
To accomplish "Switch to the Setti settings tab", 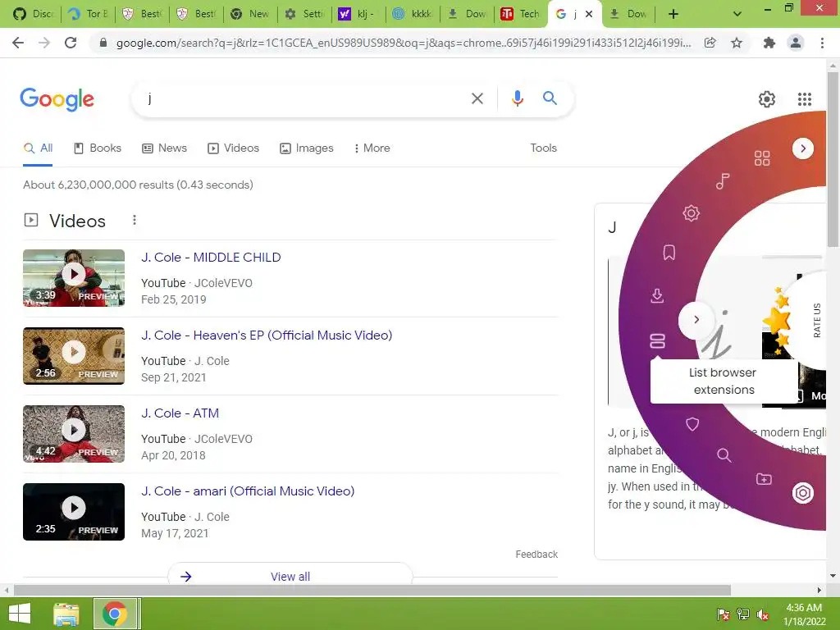I will 304,14.
